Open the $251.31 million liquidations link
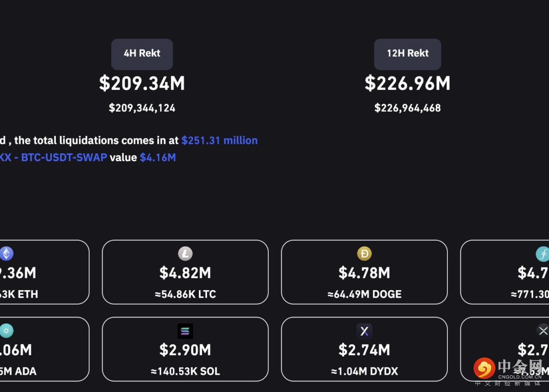 (x=220, y=140)
